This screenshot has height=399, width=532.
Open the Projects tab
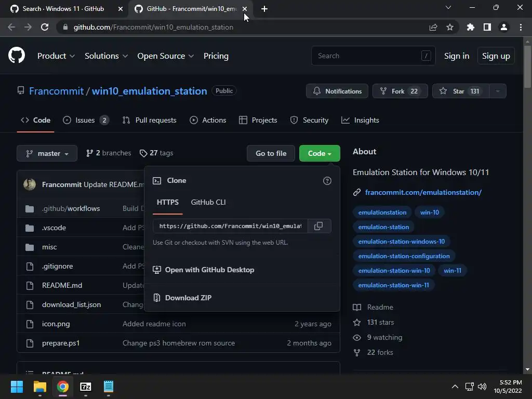[258, 120]
